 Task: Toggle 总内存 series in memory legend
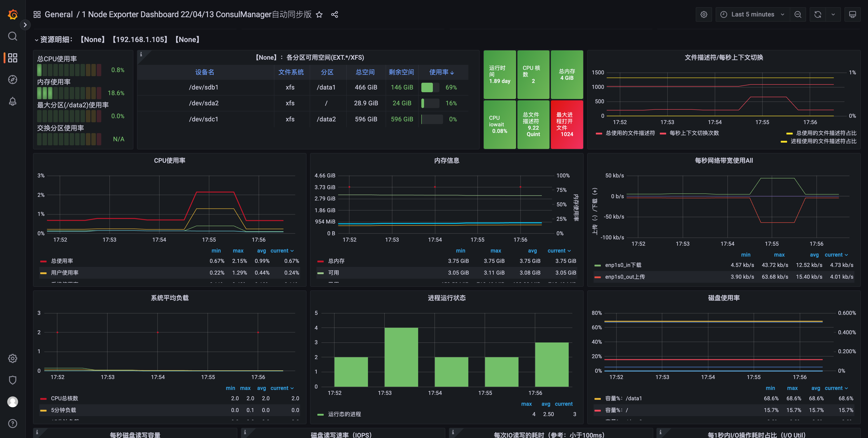(336, 261)
